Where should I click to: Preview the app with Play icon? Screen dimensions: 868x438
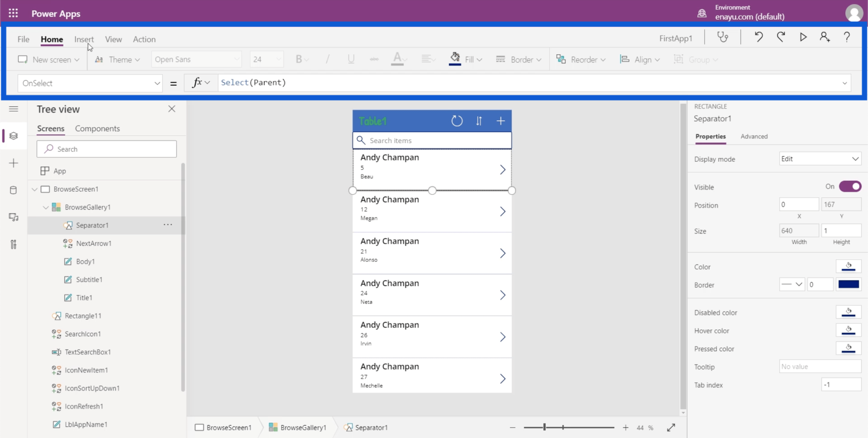click(803, 37)
